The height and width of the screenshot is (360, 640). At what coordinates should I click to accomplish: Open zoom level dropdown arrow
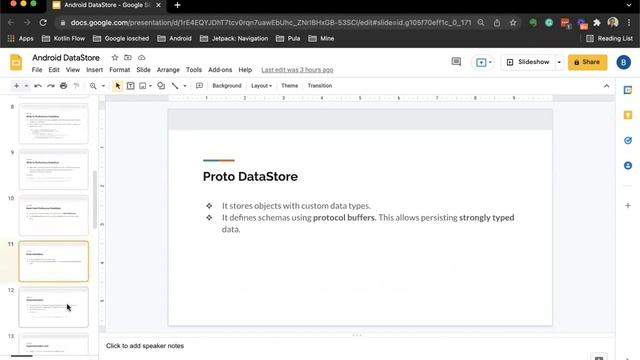click(x=103, y=86)
